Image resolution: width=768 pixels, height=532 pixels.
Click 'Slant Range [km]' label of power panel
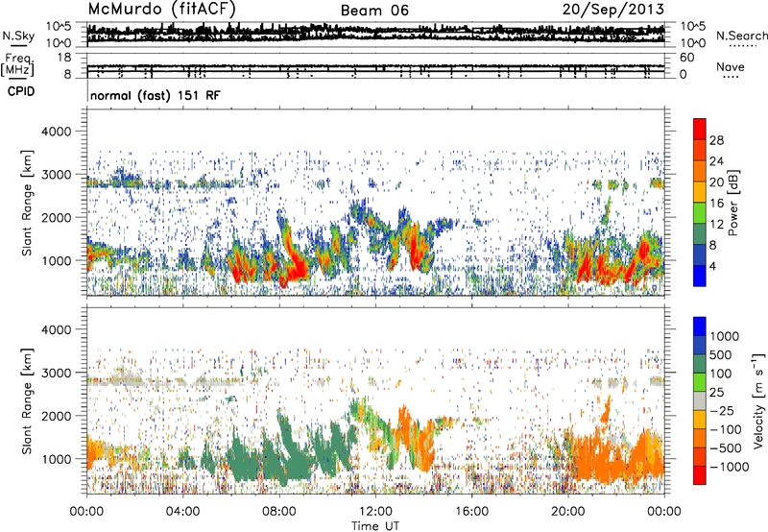pyautogui.click(x=27, y=203)
